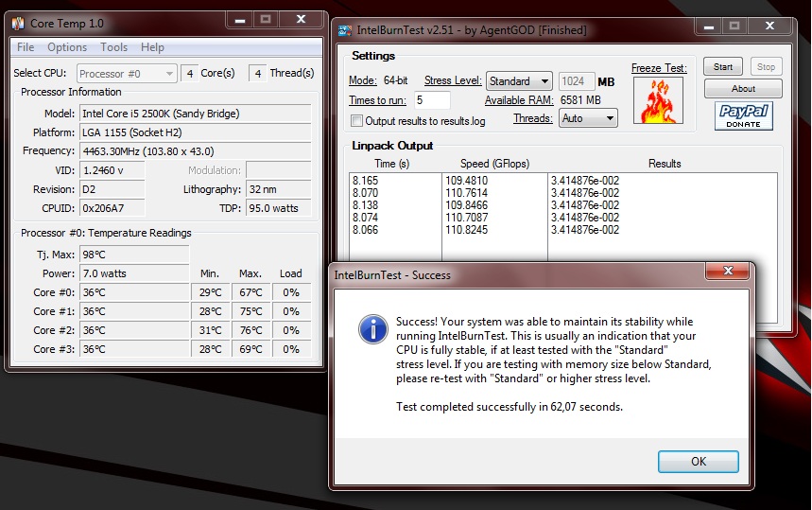Click the IntelBurnTest title bar icon
Screen dimensions: 812x510
[x=345, y=30]
